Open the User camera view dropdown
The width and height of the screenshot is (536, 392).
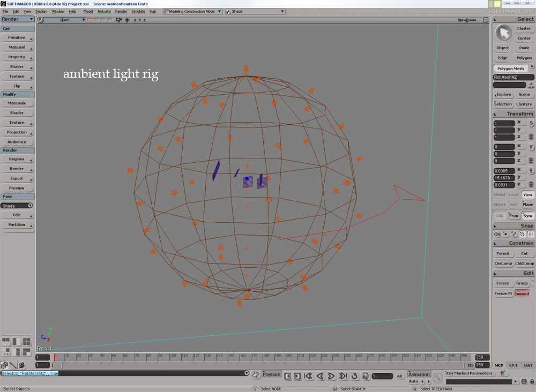point(65,20)
